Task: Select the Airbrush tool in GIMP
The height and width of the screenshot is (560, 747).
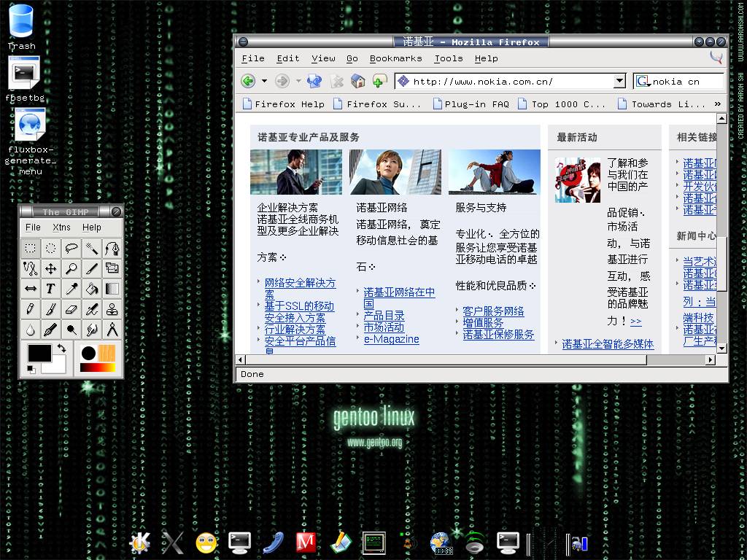Action: [92, 309]
